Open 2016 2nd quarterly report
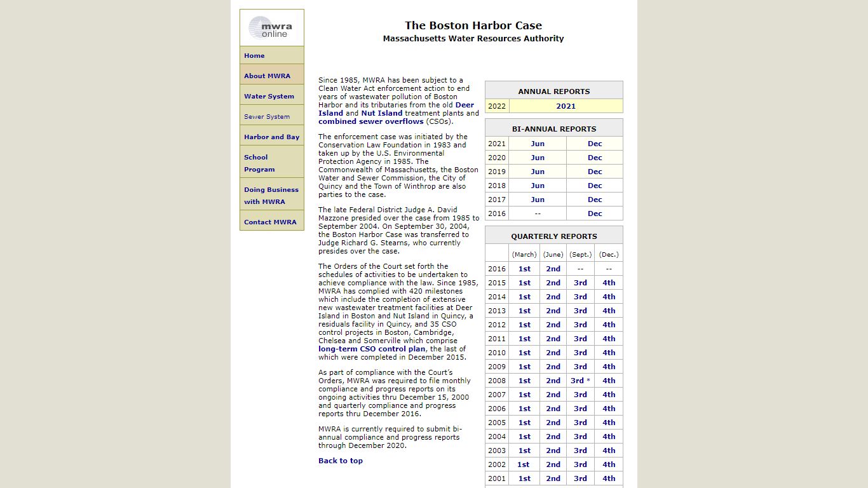This screenshot has height=488, width=868. [553, 269]
